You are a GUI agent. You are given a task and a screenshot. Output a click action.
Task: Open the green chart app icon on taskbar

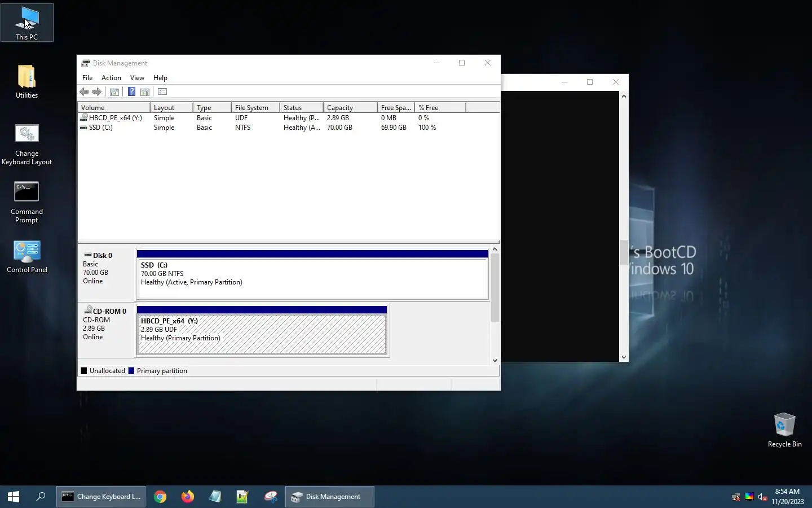242,497
